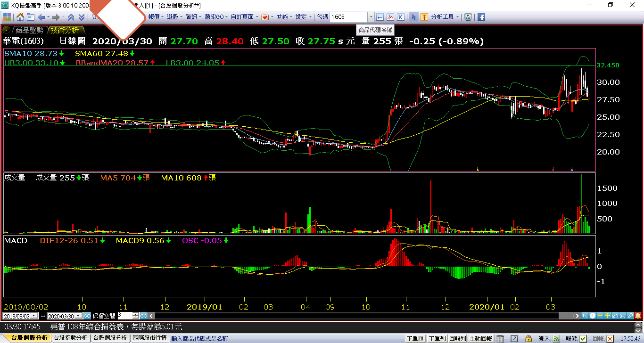
Task: Toggle the 報價 checkbox in status bar
Action: pos(583,338)
